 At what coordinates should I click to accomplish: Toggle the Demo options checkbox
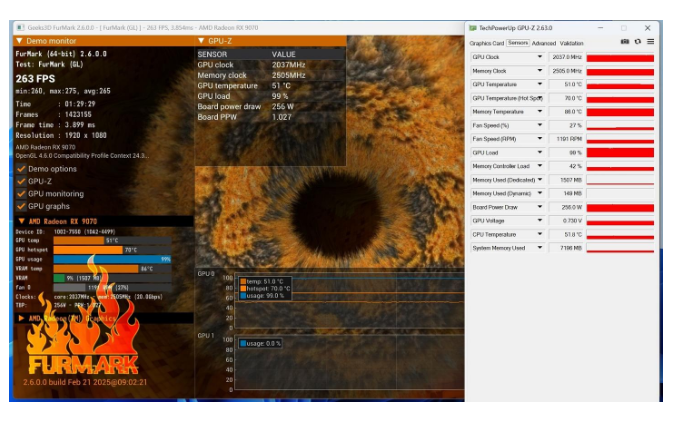[21, 169]
